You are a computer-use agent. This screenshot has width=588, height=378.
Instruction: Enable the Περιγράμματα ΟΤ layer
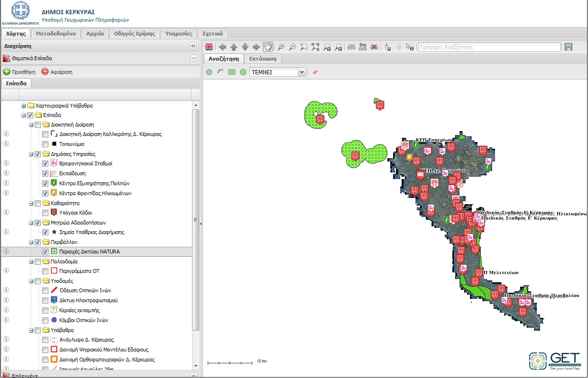pyautogui.click(x=45, y=271)
